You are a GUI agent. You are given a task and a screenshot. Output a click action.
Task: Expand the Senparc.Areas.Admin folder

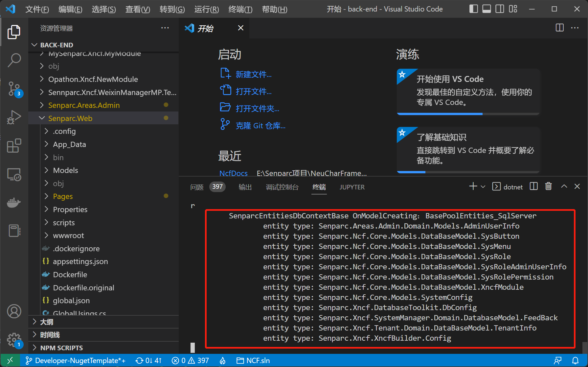click(103, 105)
